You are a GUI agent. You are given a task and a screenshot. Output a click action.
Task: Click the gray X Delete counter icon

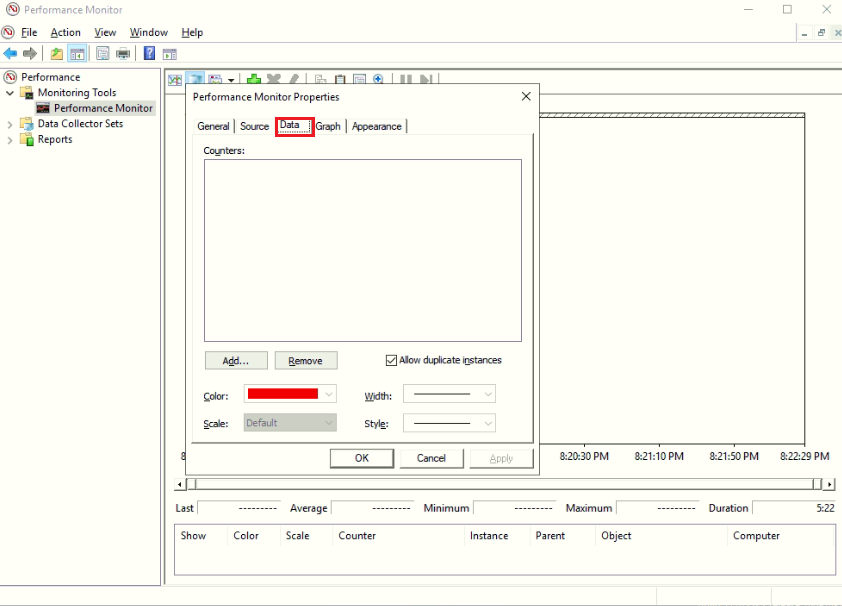point(273,79)
